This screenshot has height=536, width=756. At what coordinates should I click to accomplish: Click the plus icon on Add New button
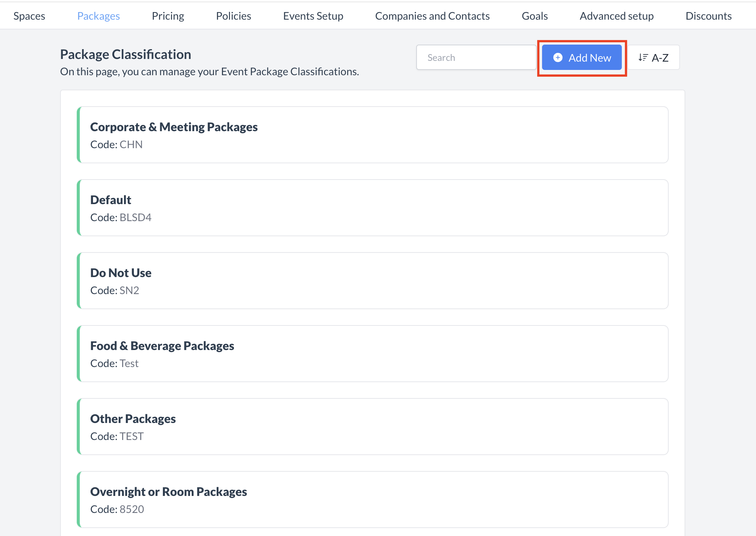pyautogui.click(x=558, y=57)
